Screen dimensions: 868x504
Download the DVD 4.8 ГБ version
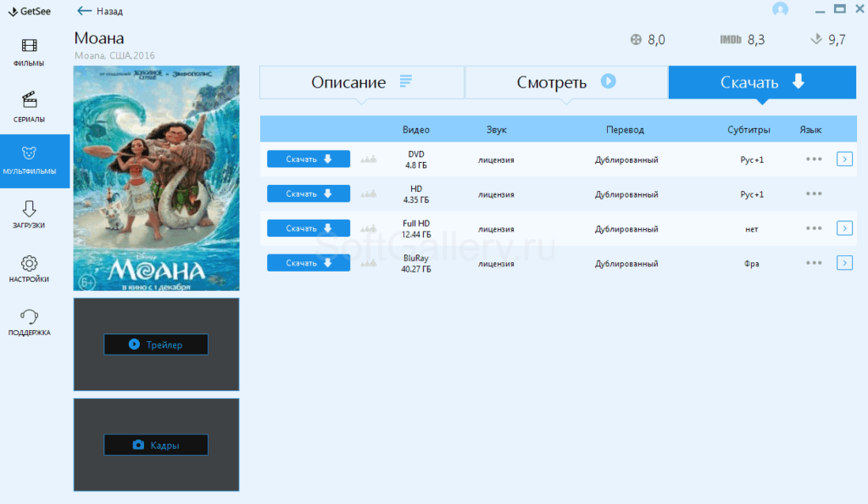tap(309, 159)
